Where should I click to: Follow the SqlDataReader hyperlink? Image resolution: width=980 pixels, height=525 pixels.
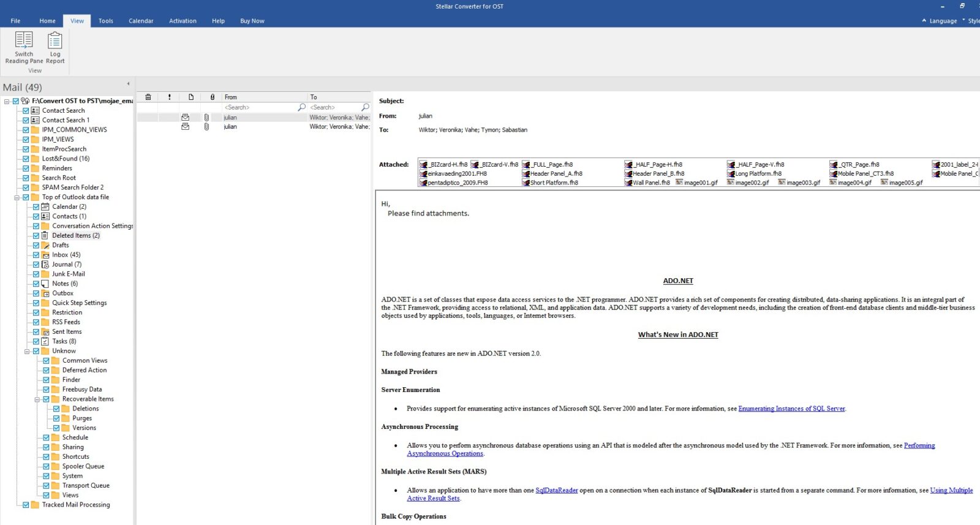(556, 490)
